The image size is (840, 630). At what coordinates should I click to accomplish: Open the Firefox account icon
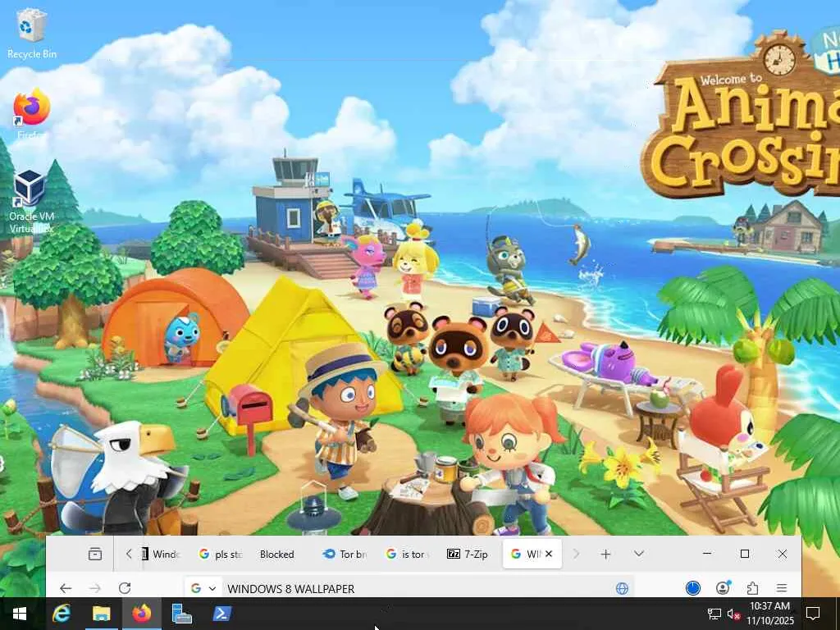[x=723, y=588]
